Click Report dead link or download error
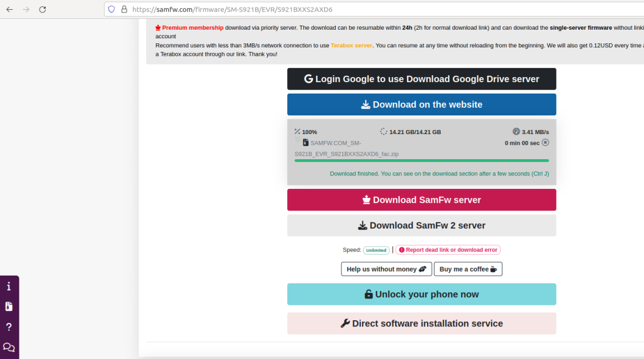This screenshot has width=644, height=359. click(448, 250)
